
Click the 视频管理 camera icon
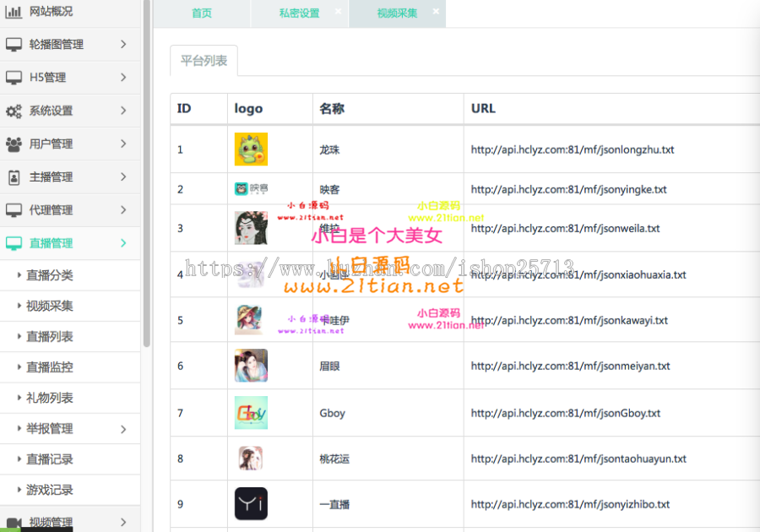point(14,523)
